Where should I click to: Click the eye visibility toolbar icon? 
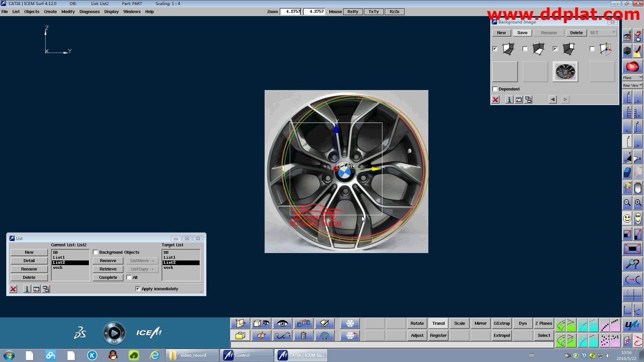click(282, 323)
